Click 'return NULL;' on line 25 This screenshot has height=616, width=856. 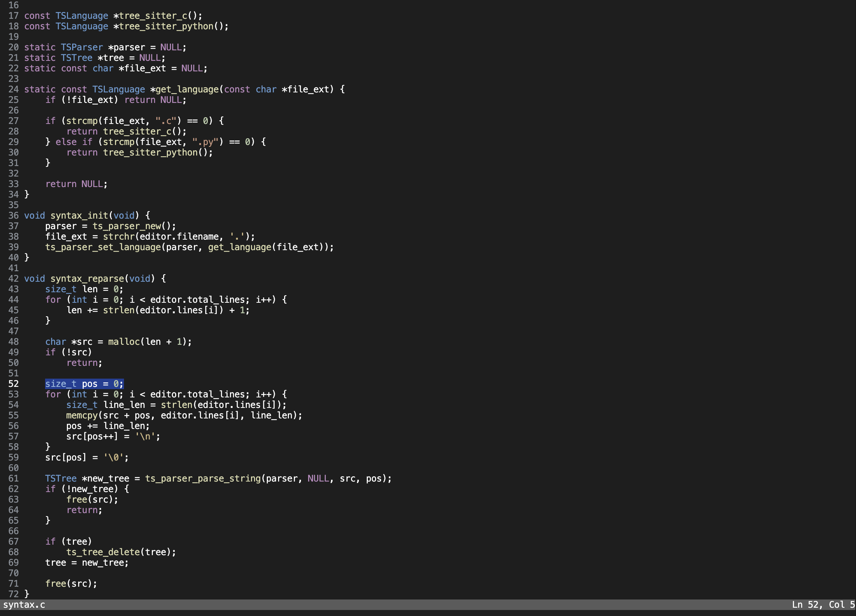[156, 100]
